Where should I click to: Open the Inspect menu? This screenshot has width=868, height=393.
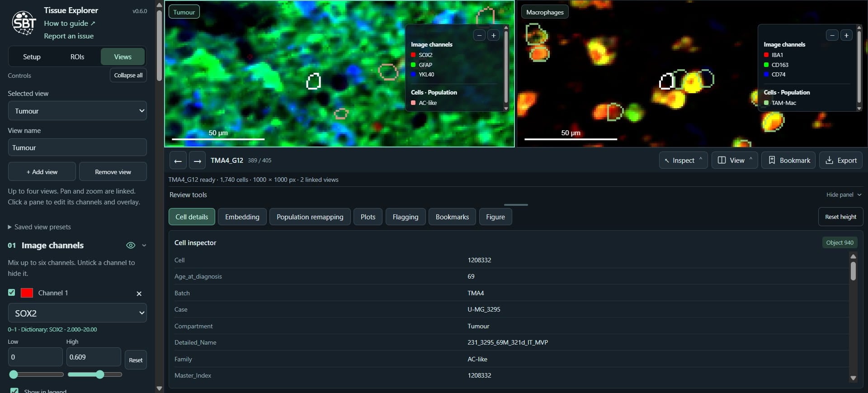click(x=683, y=160)
